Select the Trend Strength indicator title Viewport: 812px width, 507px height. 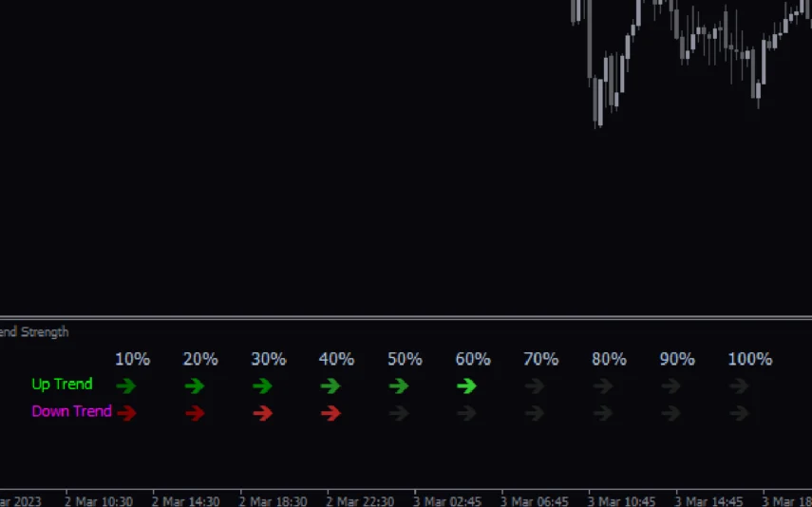[34, 332]
